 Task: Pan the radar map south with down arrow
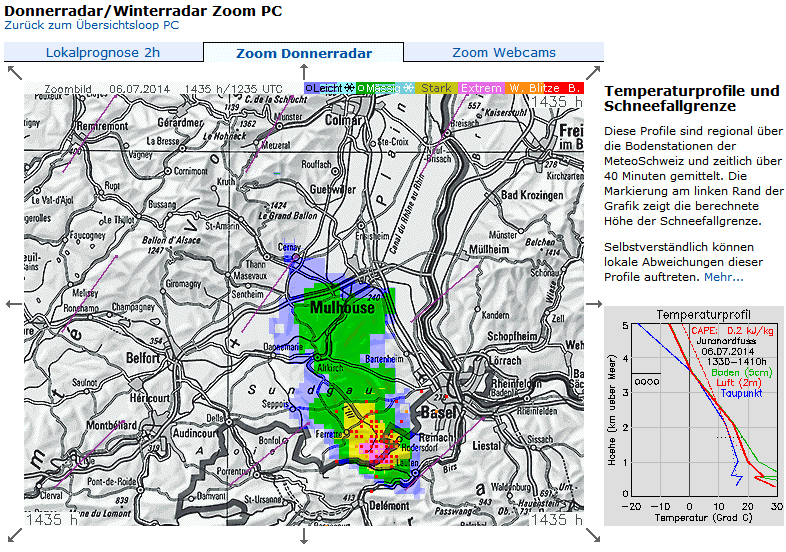click(304, 536)
